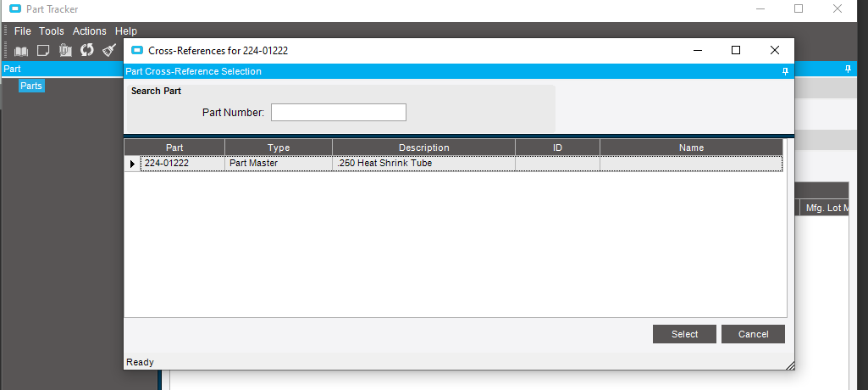
Task: Click the Cancel button
Action: (x=754, y=334)
